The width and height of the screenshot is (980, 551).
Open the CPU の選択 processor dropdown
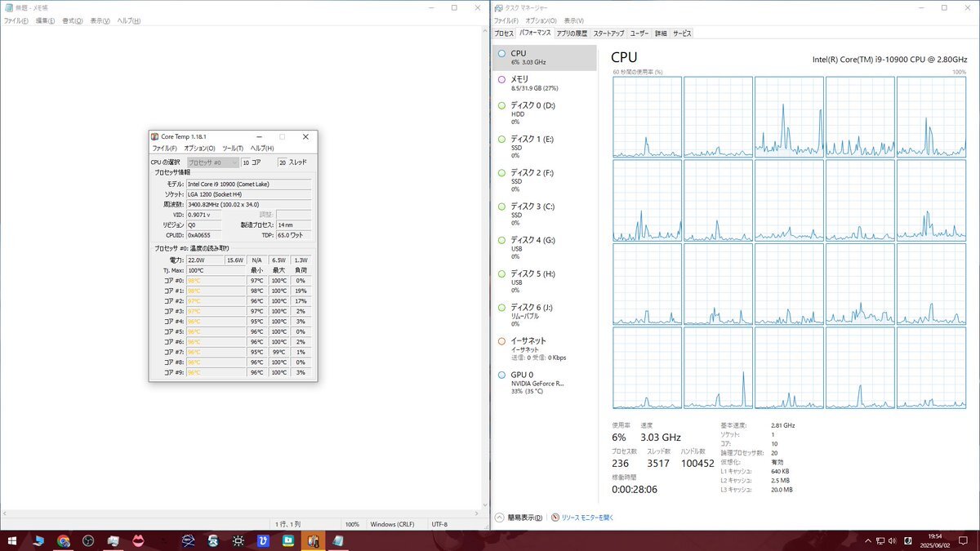(x=213, y=162)
